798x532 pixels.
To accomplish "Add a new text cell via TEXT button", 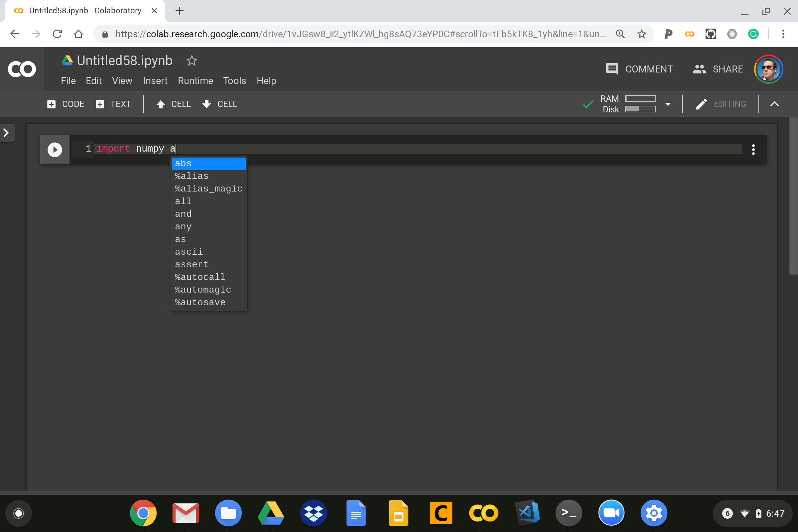I will [x=113, y=104].
